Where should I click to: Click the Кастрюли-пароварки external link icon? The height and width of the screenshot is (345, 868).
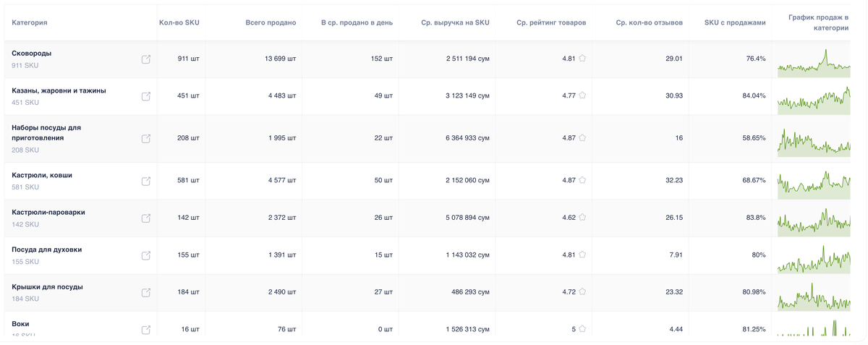pos(146,218)
